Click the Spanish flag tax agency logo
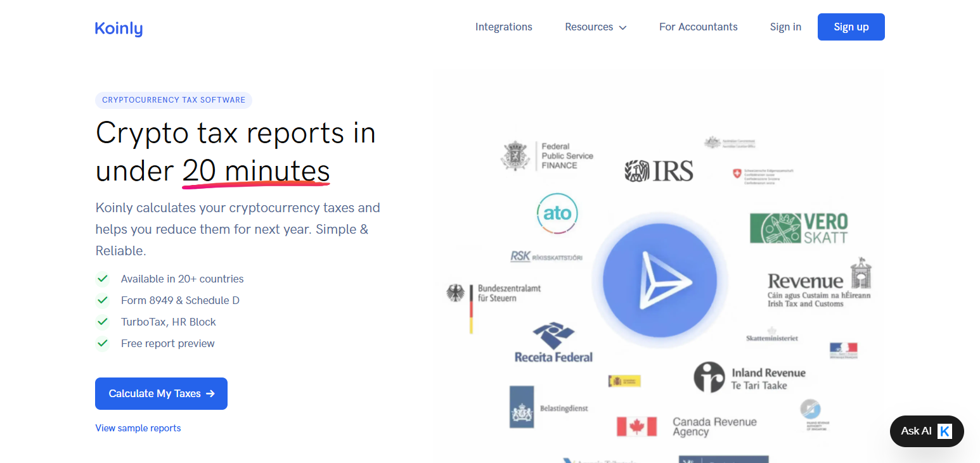This screenshot has width=980, height=463. click(x=624, y=381)
